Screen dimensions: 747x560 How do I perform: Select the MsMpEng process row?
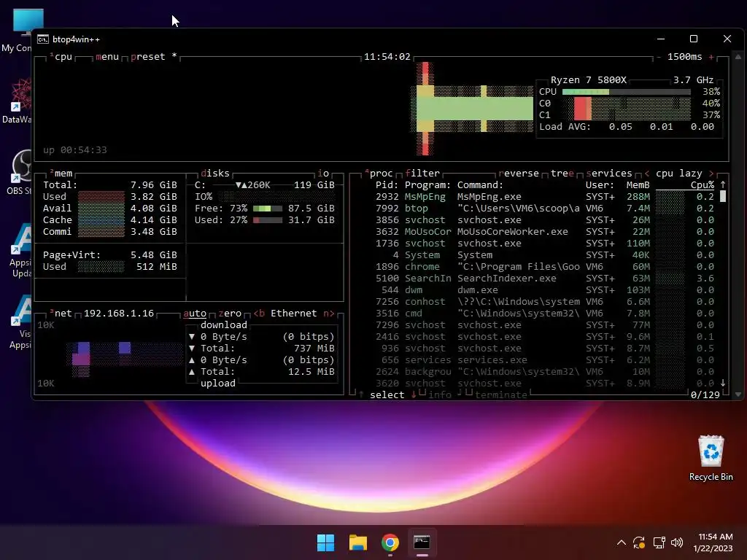pos(544,197)
